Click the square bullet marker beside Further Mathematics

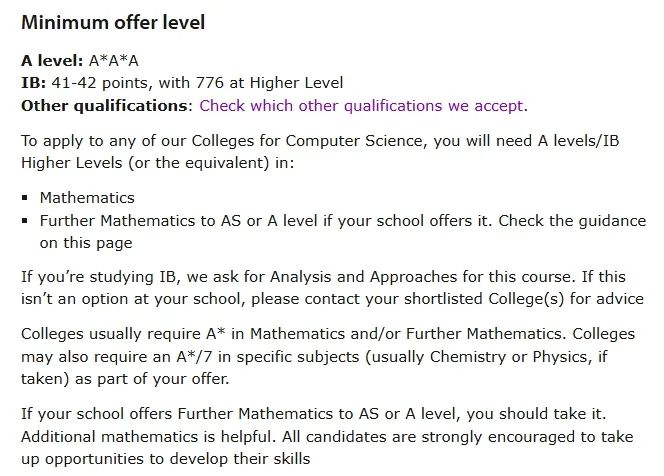25,221
